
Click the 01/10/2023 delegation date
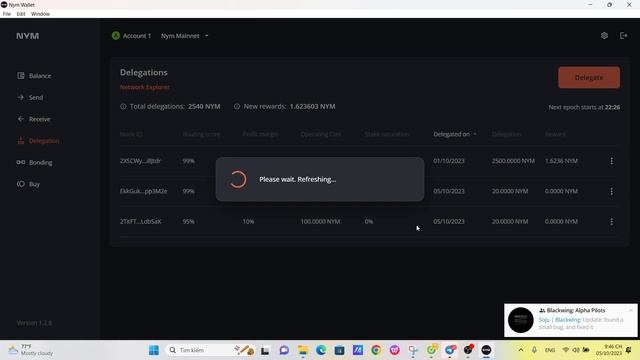(449, 161)
